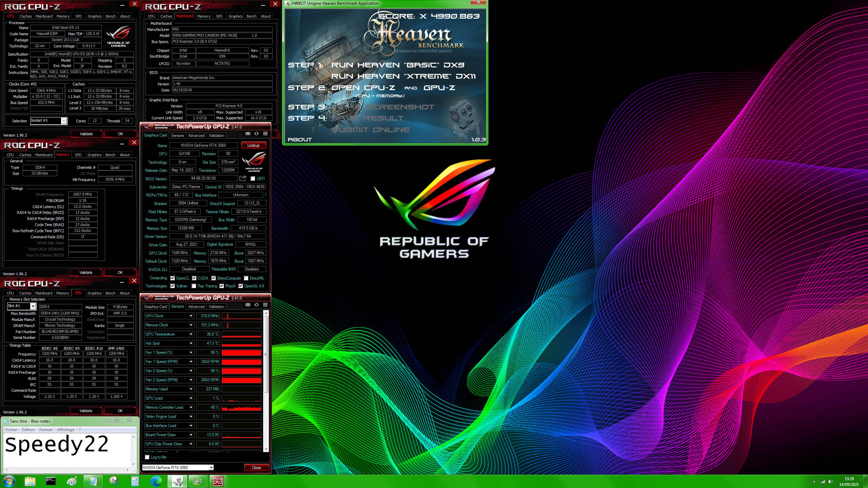Toggle the Vulkan checkbox
Image resolution: width=868 pixels, height=488 pixels.
[173, 286]
